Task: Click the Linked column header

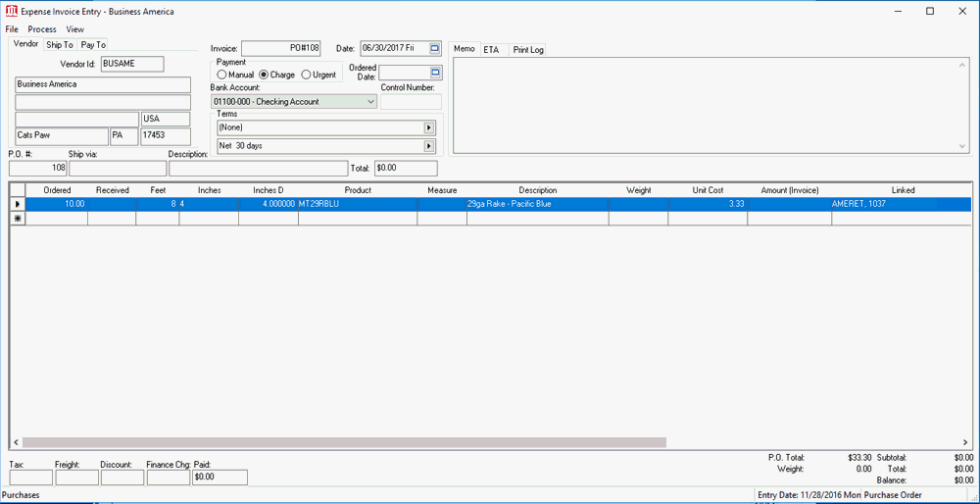Action: coord(904,190)
